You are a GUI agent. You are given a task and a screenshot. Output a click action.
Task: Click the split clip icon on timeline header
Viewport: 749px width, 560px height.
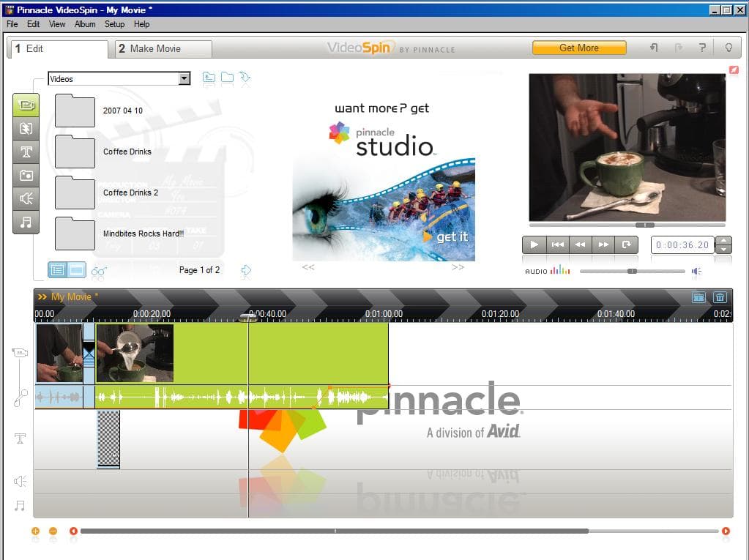click(698, 297)
